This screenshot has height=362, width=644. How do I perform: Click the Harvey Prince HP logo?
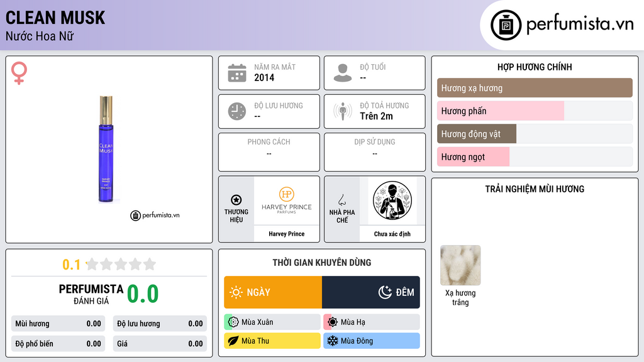[x=287, y=200]
